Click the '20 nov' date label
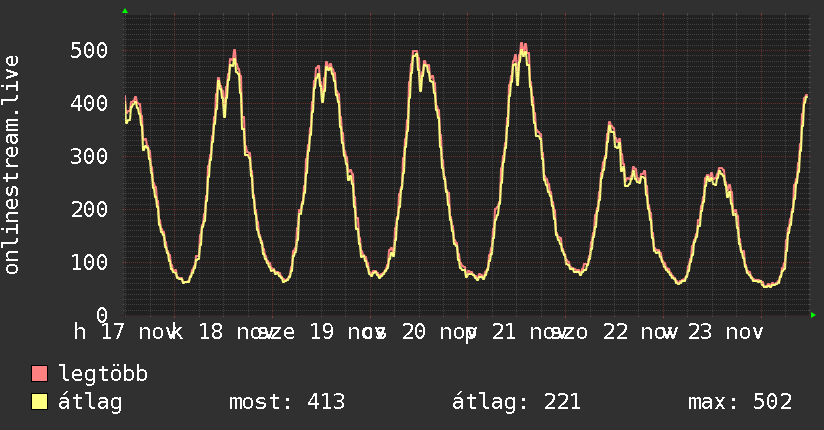The width and height of the screenshot is (824, 430). click(437, 332)
